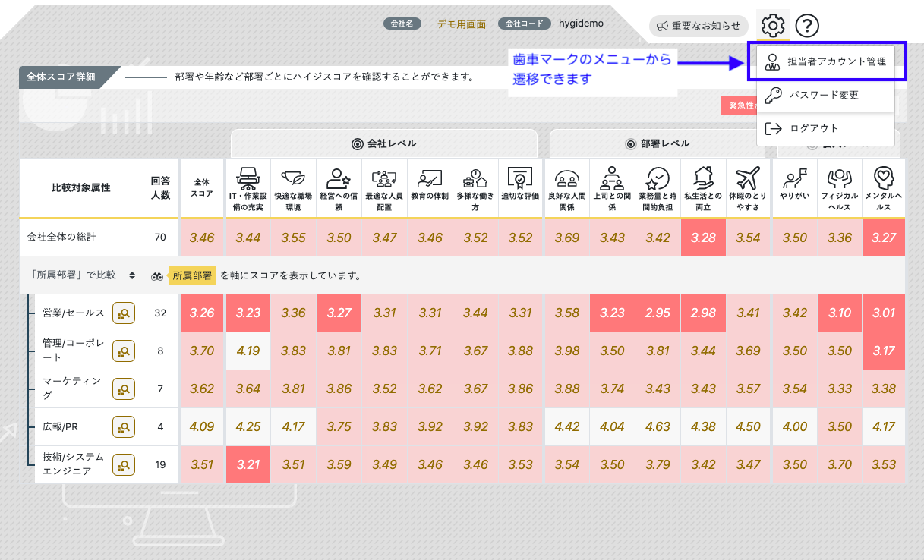Click 技術/システムエンジニア score 3.21 cell
This screenshot has width=924, height=560.
[x=248, y=464]
